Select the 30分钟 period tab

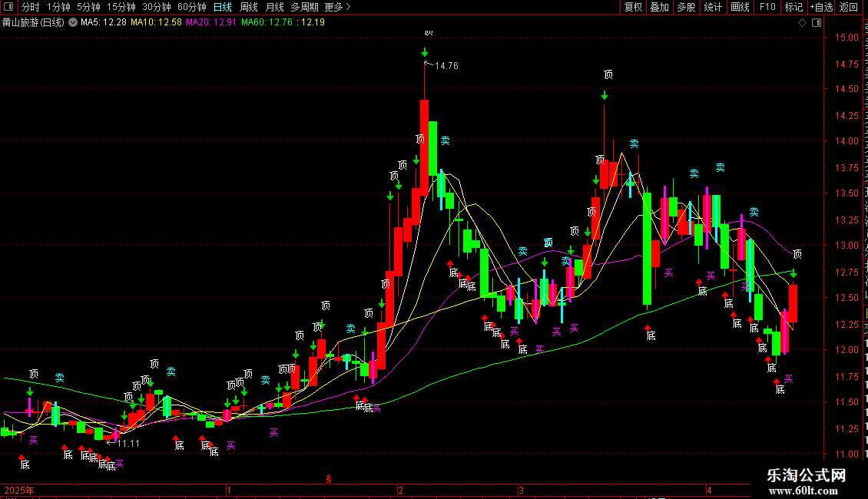(157, 7)
